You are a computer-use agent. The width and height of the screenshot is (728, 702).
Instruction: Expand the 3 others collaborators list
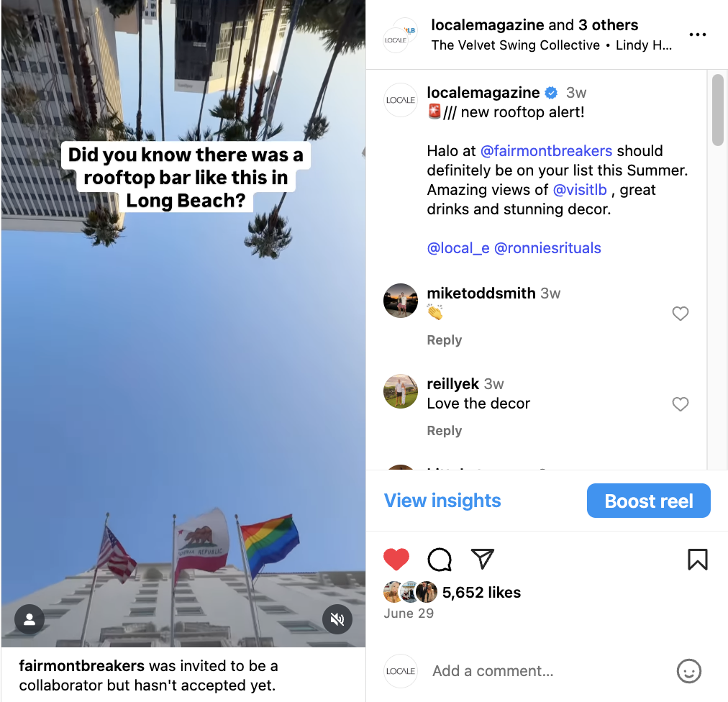coord(608,24)
